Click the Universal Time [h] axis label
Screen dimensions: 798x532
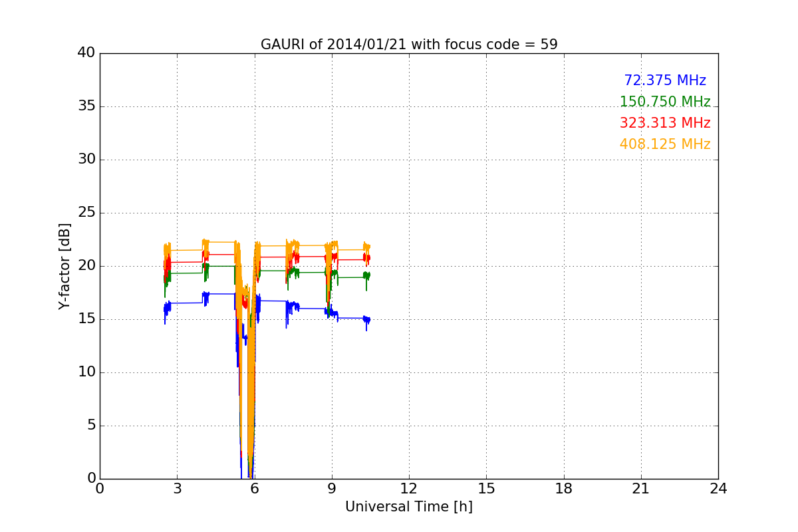(409, 507)
